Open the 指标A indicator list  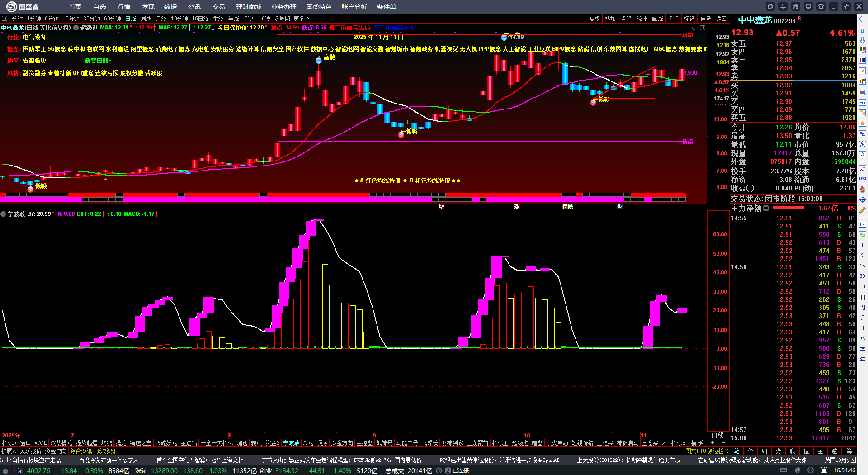click(9, 443)
